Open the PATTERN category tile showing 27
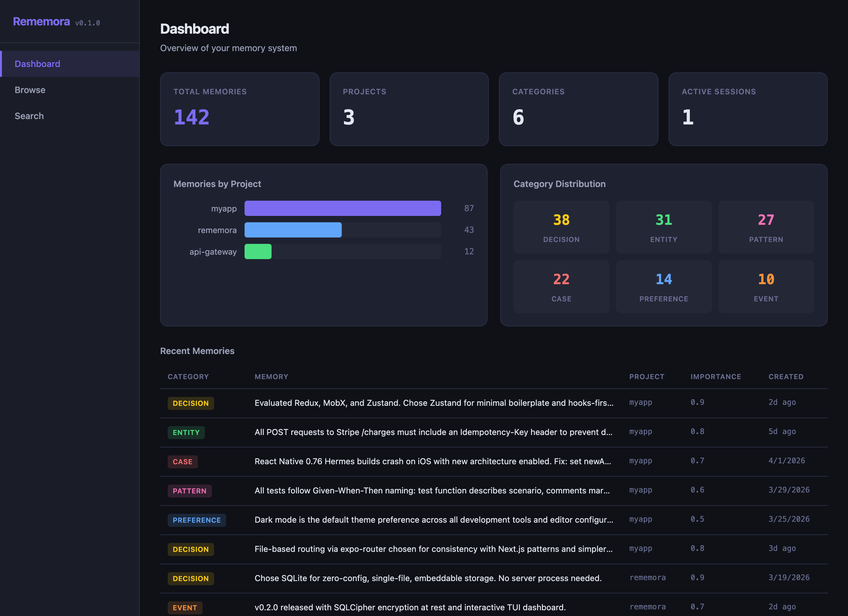 click(766, 227)
